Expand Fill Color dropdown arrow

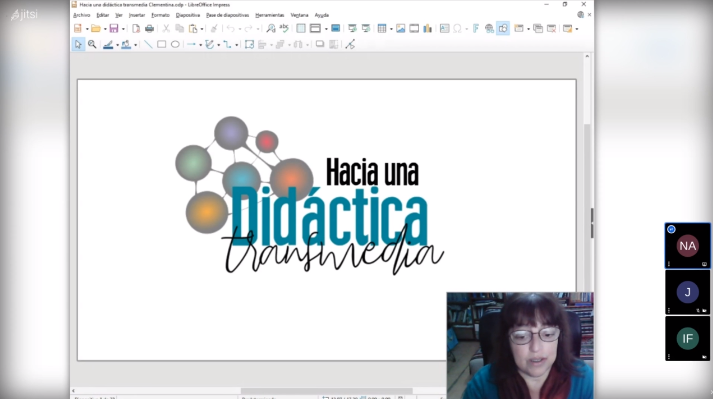136,45
